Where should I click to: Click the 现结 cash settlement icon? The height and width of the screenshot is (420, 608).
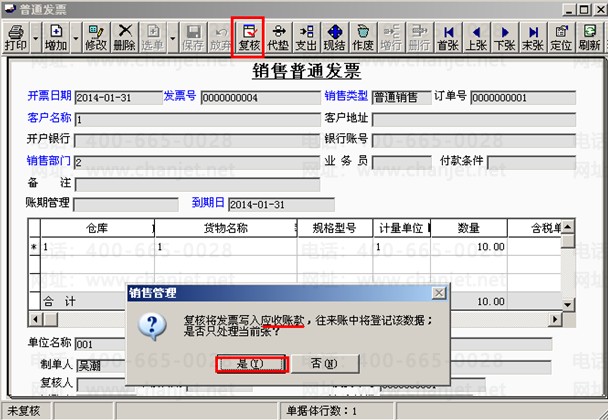click(x=335, y=38)
